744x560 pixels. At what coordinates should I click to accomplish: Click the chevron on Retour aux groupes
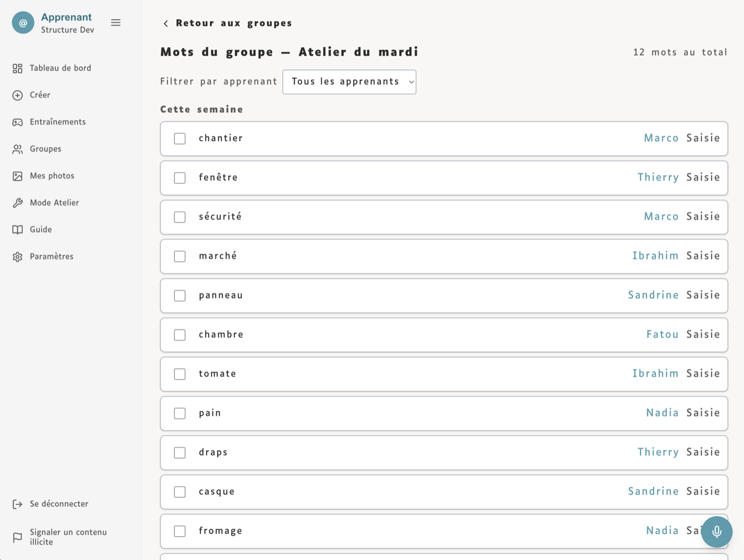tap(165, 23)
